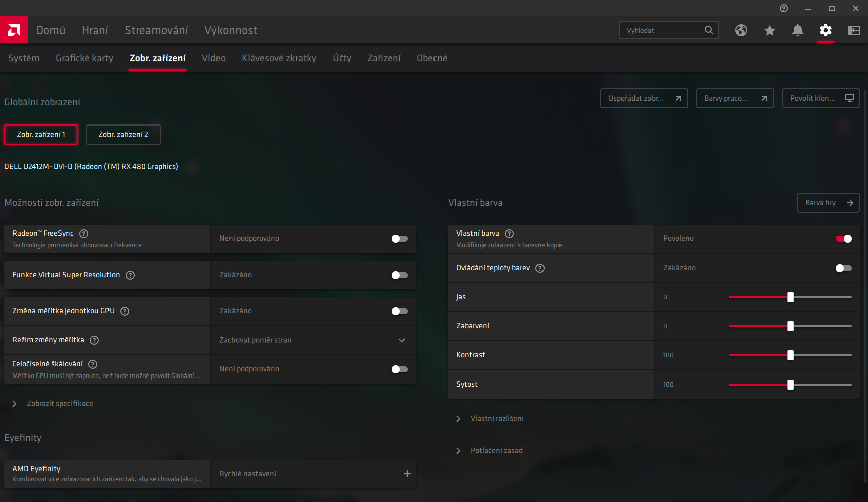868x502 pixels.
Task: Toggle Celočíselné škálování switch
Action: (400, 369)
